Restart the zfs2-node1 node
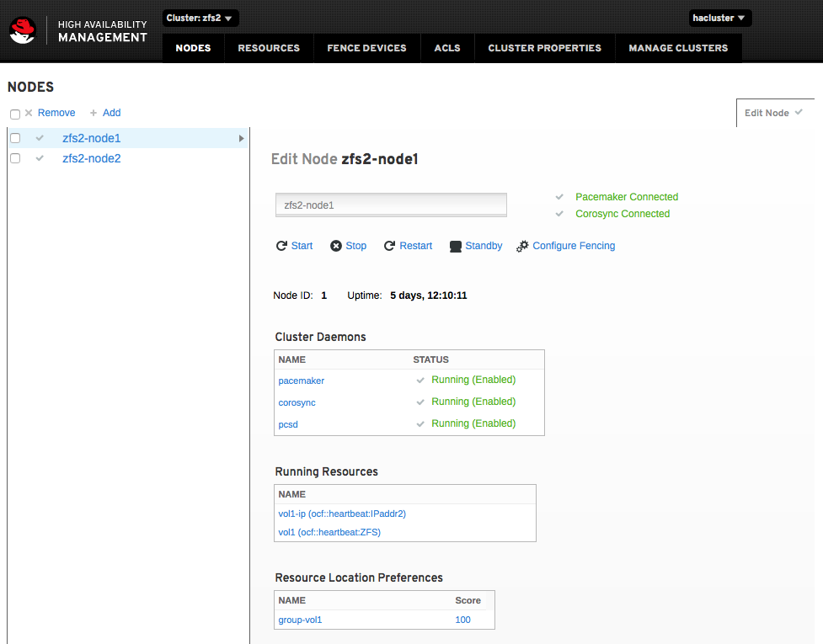This screenshot has height=644, width=823. click(x=408, y=245)
